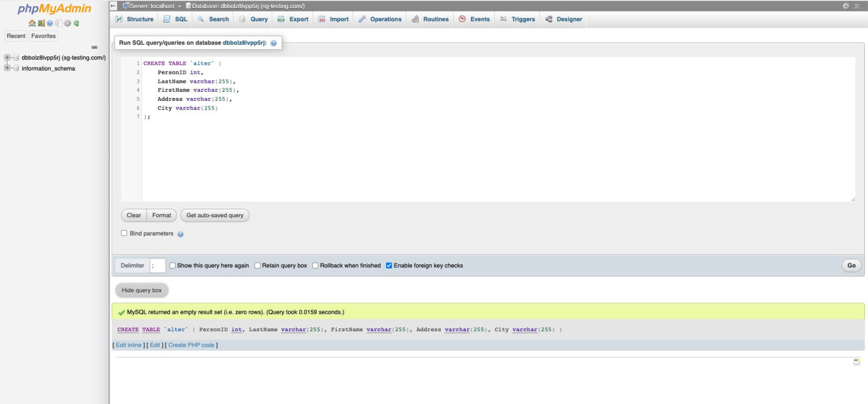
Task: Enable Bind parameters checkbox
Action: click(124, 233)
